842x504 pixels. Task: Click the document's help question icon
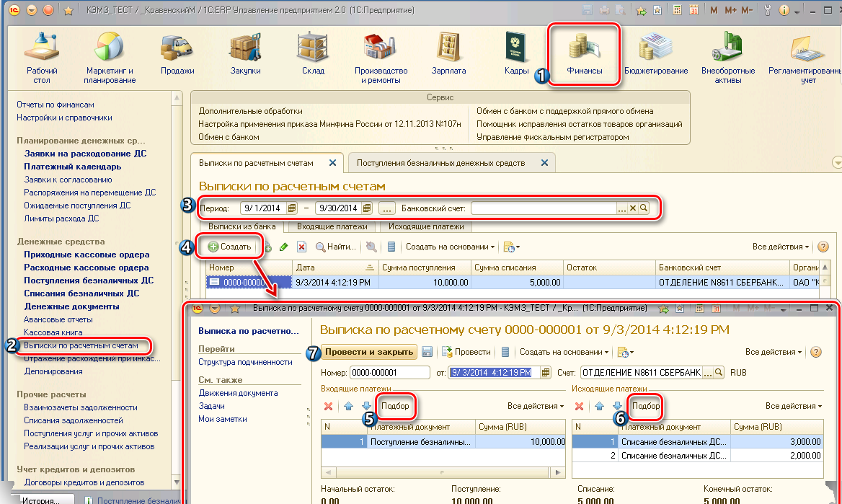point(816,352)
